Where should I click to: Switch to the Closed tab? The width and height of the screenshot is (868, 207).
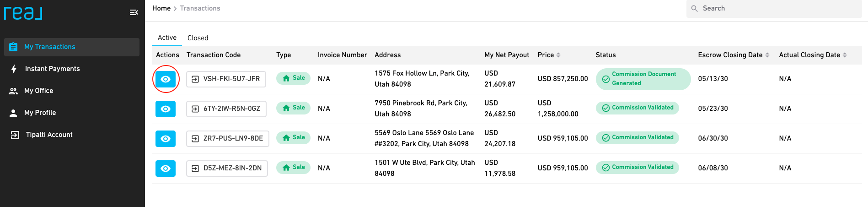[x=198, y=38]
